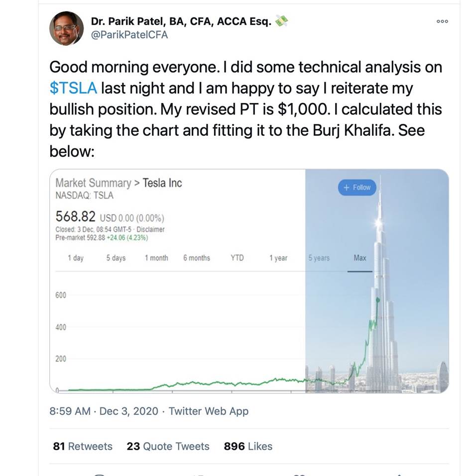471x476 pixels.
Task: Click Parik Patel's profile avatar
Action: (x=66, y=28)
